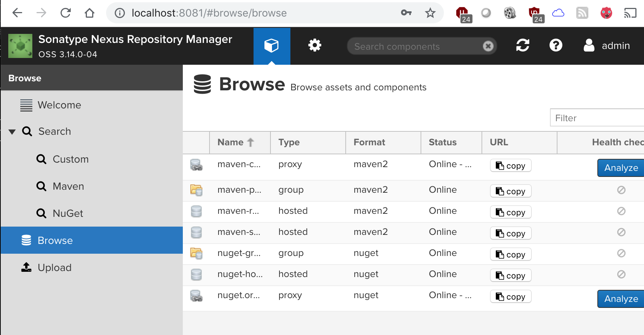The height and width of the screenshot is (335, 644).
Task: Open the Nexus help menu
Action: 556,46
